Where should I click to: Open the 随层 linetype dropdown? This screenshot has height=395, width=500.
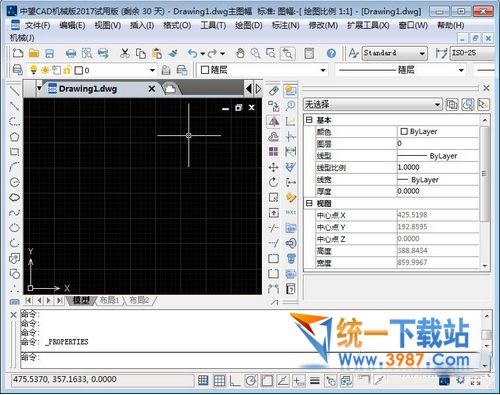coord(461,70)
